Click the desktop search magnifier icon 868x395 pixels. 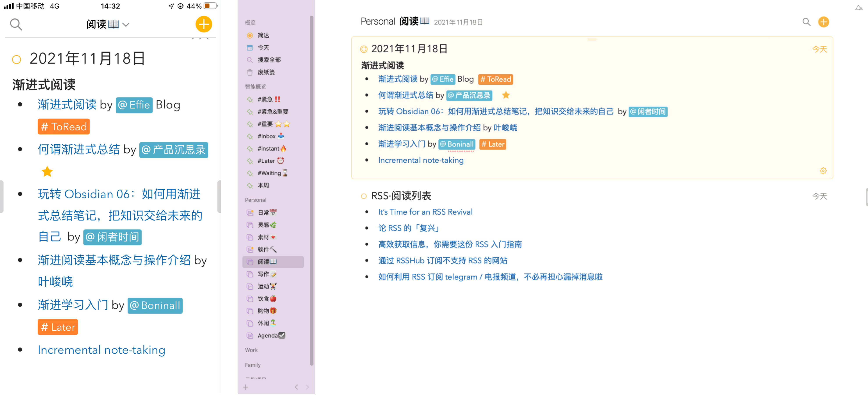pyautogui.click(x=806, y=22)
